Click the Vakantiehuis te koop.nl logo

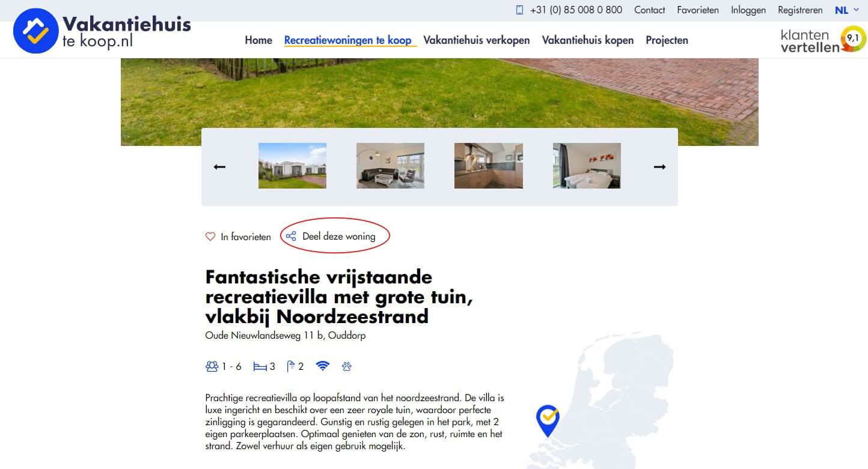(102, 31)
